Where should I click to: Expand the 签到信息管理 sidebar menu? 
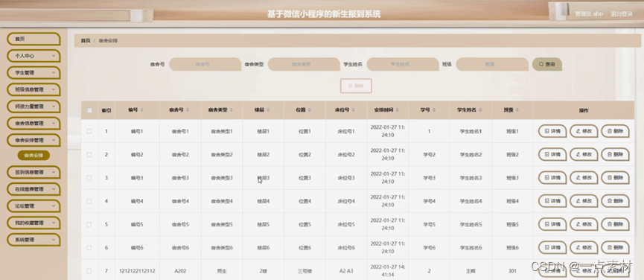(34, 173)
